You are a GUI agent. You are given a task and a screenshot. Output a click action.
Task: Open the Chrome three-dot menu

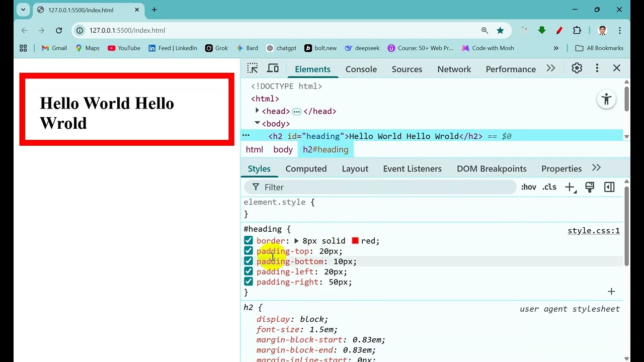point(620,30)
